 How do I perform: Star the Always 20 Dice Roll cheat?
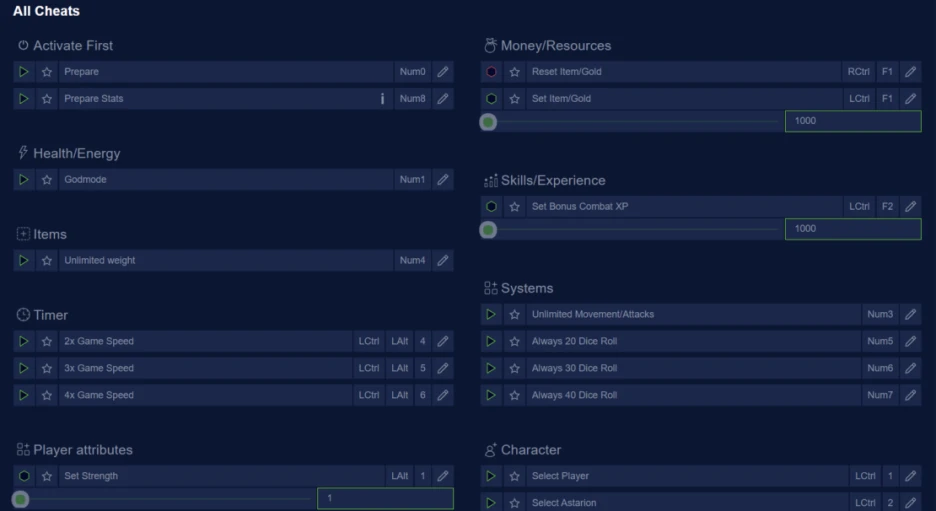(x=514, y=341)
